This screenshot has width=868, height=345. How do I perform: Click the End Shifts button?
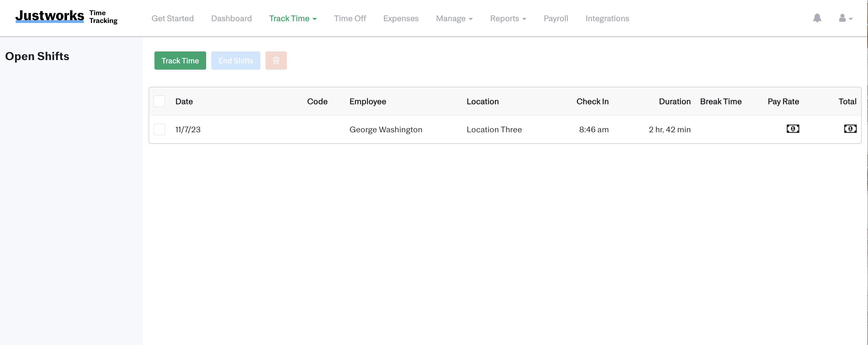tap(236, 60)
